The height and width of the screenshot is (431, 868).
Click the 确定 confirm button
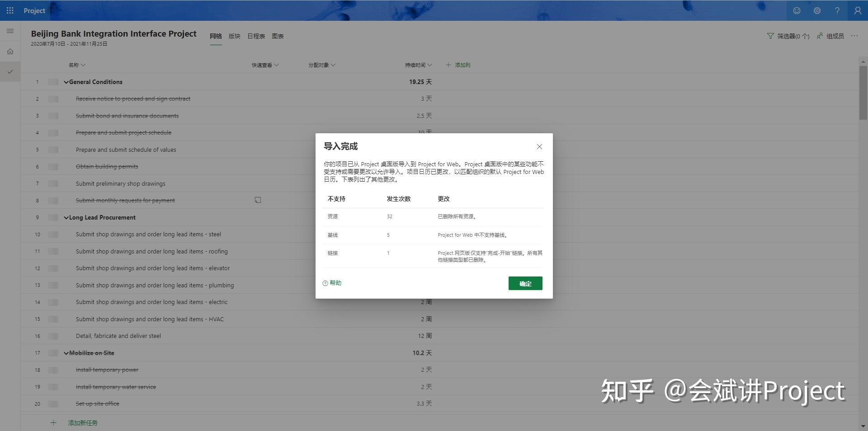tap(525, 283)
